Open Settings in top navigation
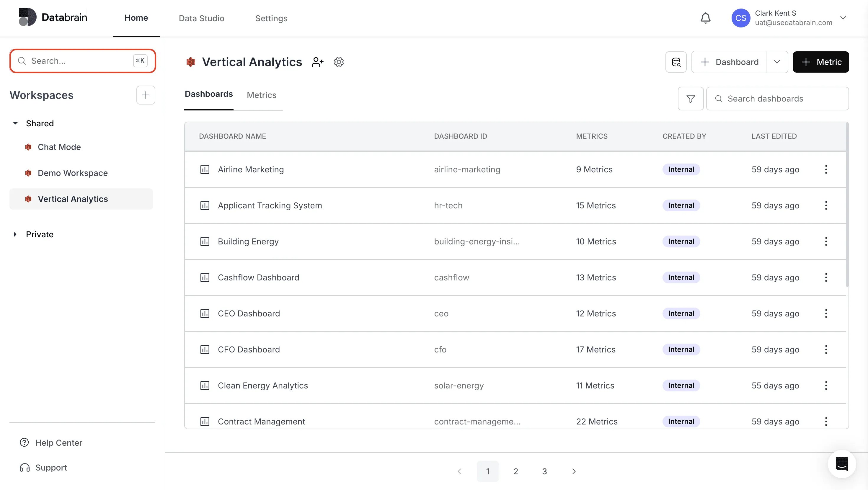The image size is (868, 490). pyautogui.click(x=271, y=18)
